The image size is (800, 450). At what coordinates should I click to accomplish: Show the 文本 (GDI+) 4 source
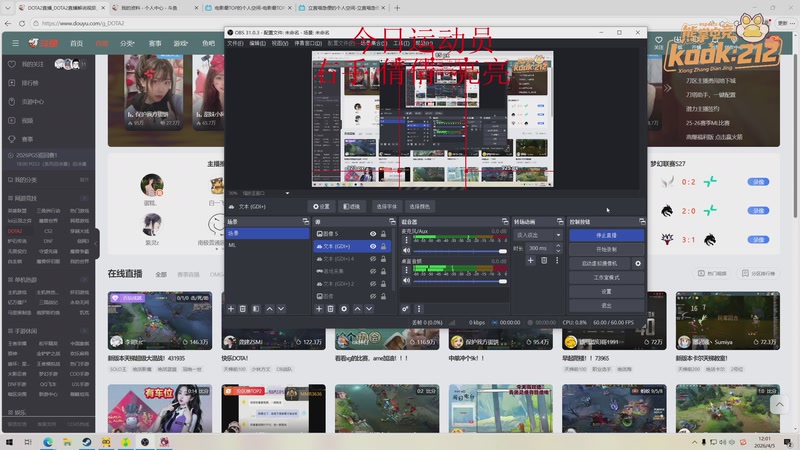[x=373, y=259]
